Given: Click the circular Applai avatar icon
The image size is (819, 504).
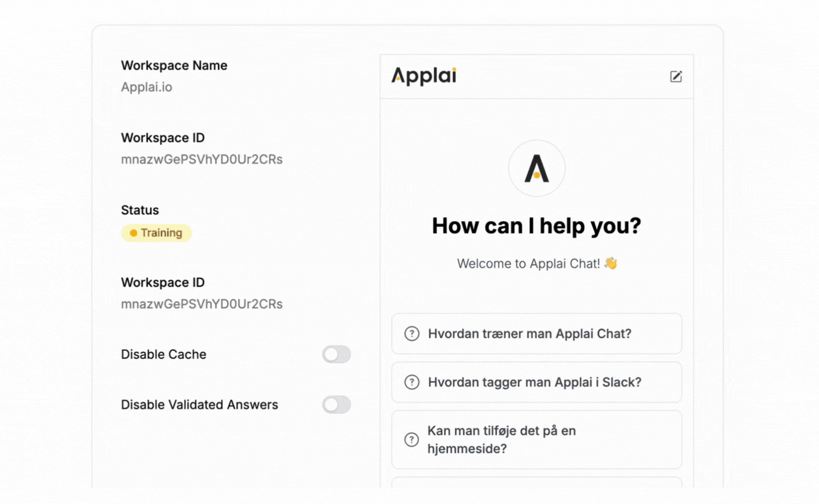Looking at the screenshot, I should click(x=537, y=168).
